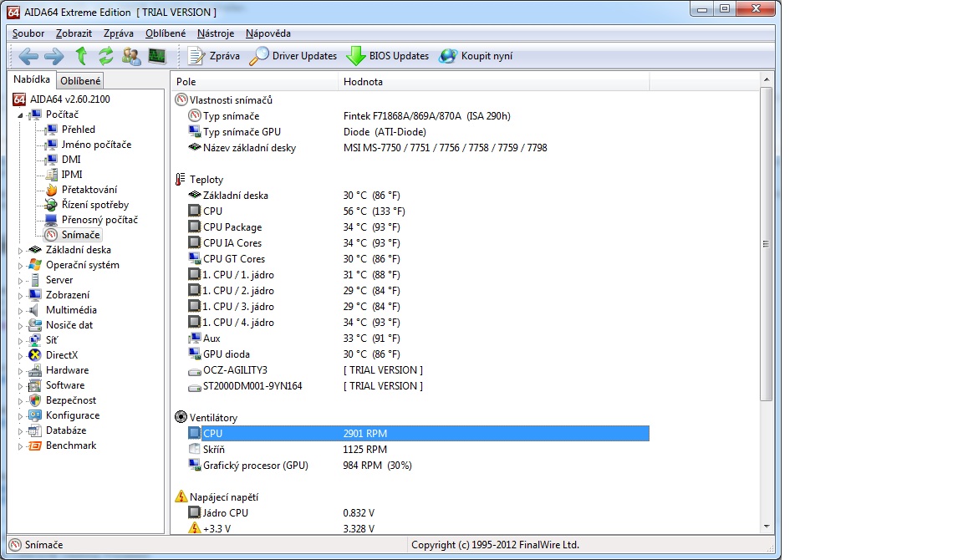Click the Hardware category icon
963x560 pixels.
pyautogui.click(x=36, y=370)
